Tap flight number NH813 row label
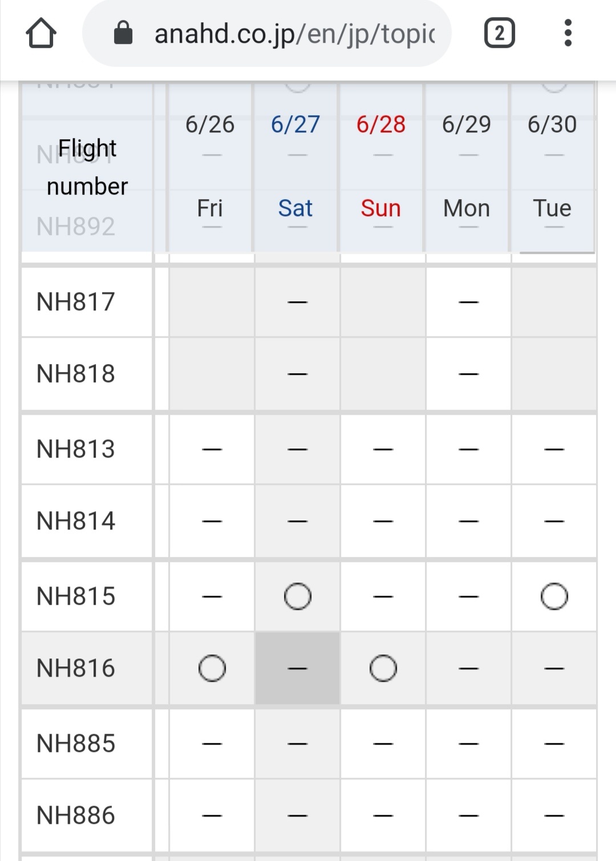 coord(76,449)
